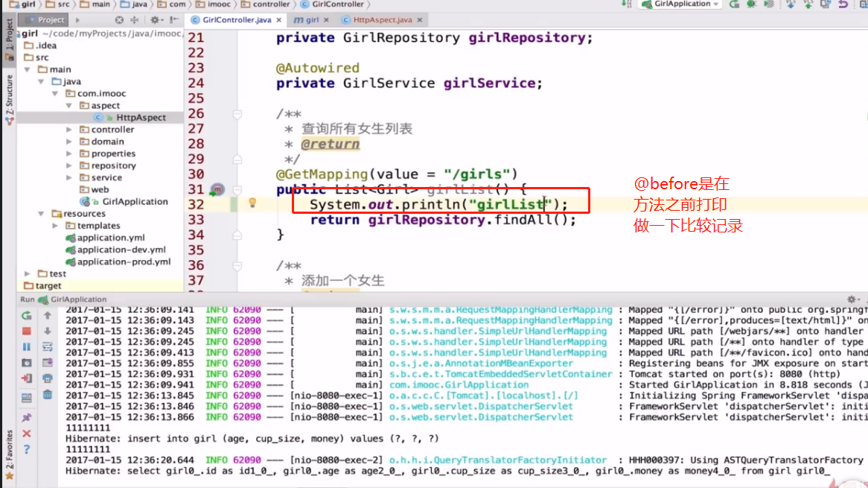Restore layout icon in Run panel
Viewport: 868px width, 488px height.
point(27,398)
